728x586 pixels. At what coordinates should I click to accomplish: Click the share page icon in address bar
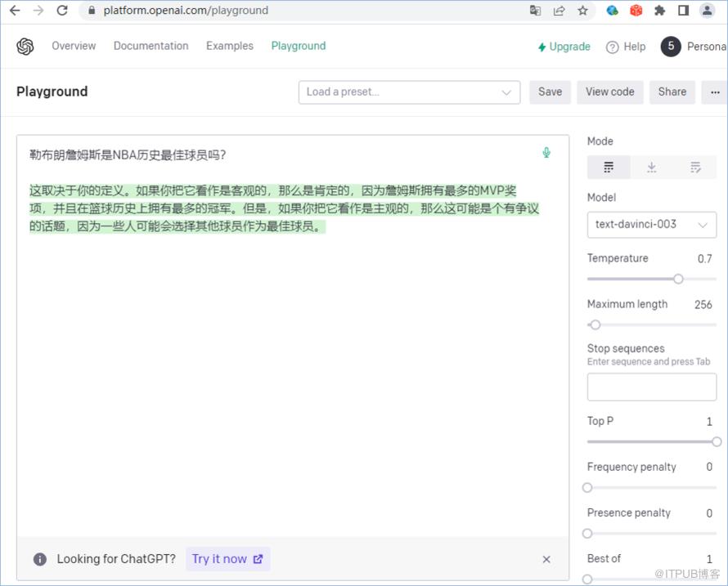point(559,10)
